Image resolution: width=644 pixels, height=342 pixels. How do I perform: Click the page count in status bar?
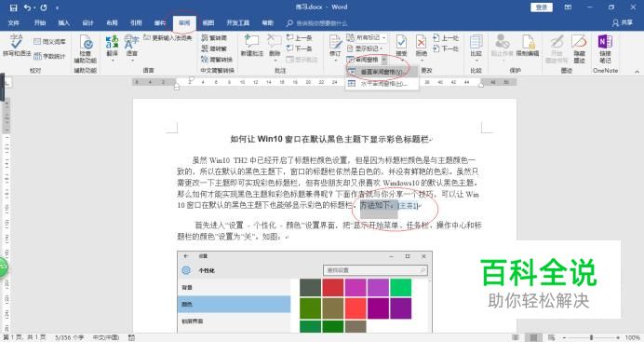coord(24,337)
